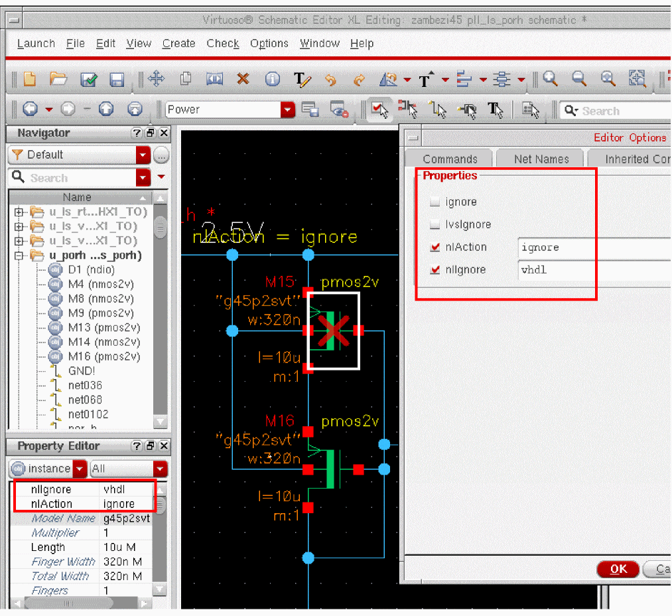
Task: Open the Default filter dropdown in Navigator
Action: point(143,155)
